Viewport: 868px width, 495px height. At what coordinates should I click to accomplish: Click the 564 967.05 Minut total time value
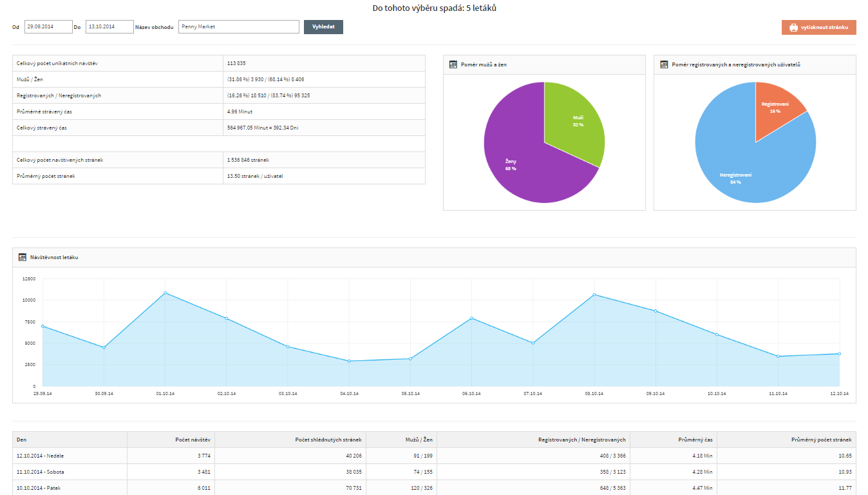click(x=263, y=128)
